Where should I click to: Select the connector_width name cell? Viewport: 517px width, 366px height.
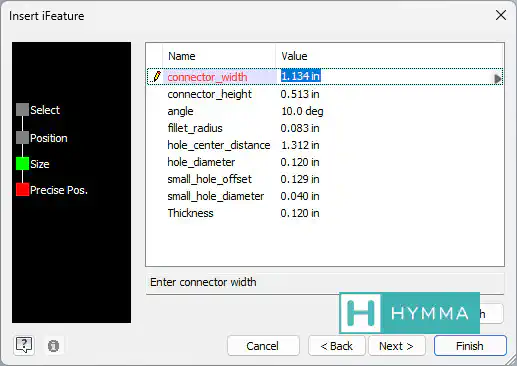click(x=220, y=77)
